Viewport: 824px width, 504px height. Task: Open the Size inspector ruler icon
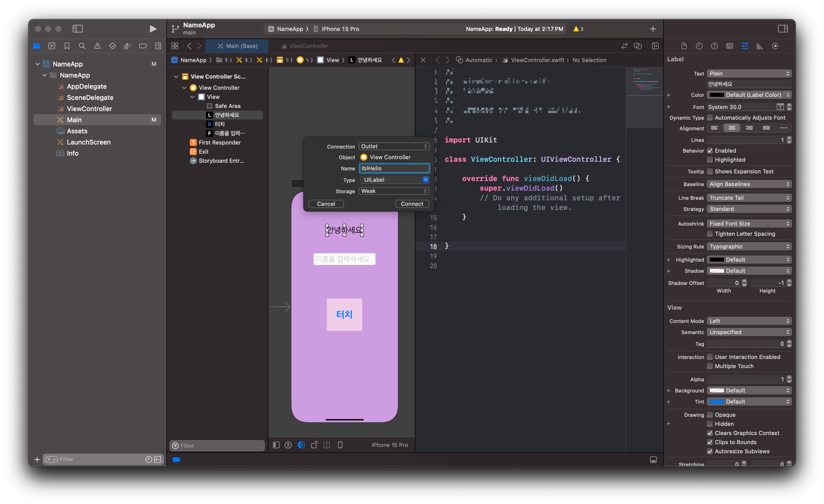(x=759, y=46)
